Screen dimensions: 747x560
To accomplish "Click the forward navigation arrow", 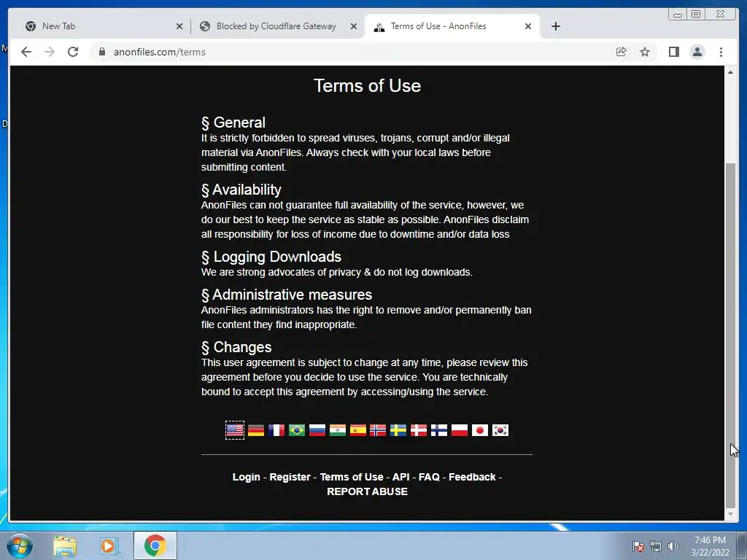I will (50, 52).
